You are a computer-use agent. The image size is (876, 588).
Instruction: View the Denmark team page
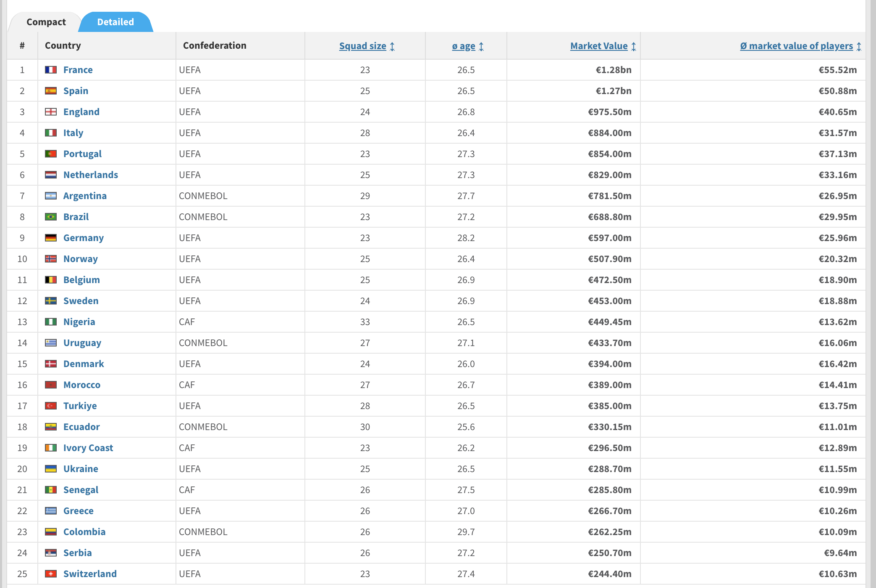84,364
